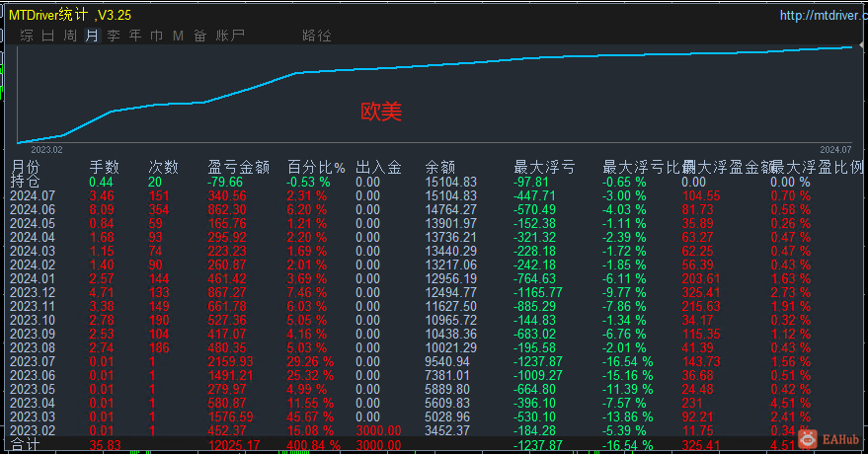The image size is (868, 454).
Task: Switch to the 周 weekly tab
Action: point(70,36)
